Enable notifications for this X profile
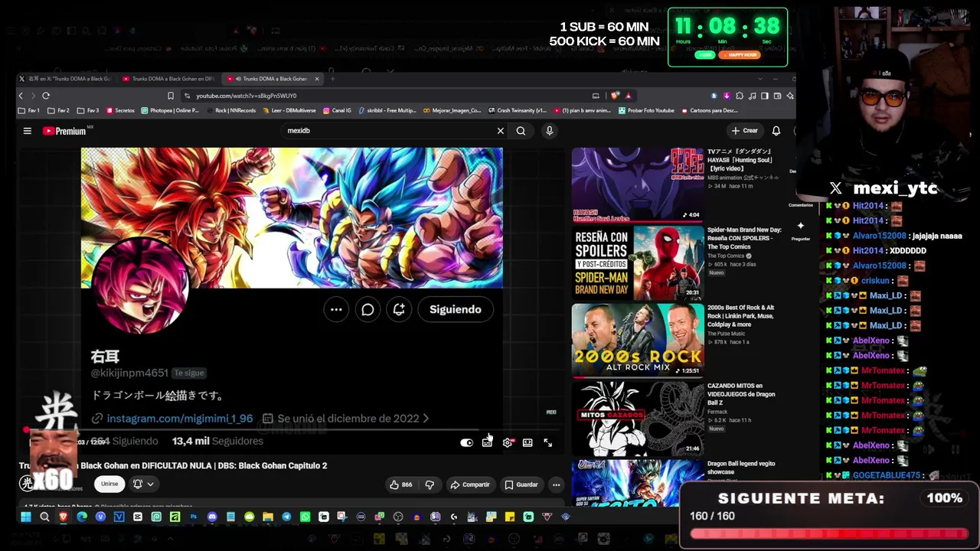The width and height of the screenshot is (980, 551). pos(399,310)
